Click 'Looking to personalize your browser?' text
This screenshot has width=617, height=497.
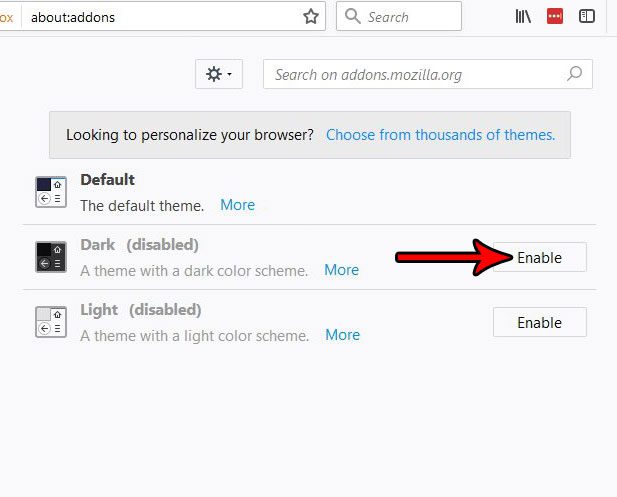[x=190, y=135]
